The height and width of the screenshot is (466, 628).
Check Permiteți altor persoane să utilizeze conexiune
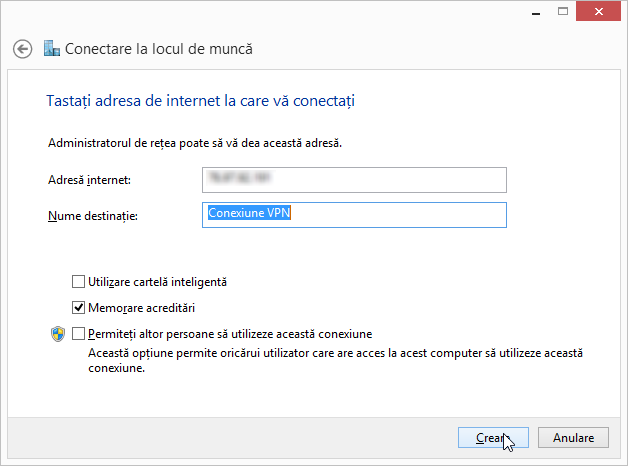coord(78,333)
